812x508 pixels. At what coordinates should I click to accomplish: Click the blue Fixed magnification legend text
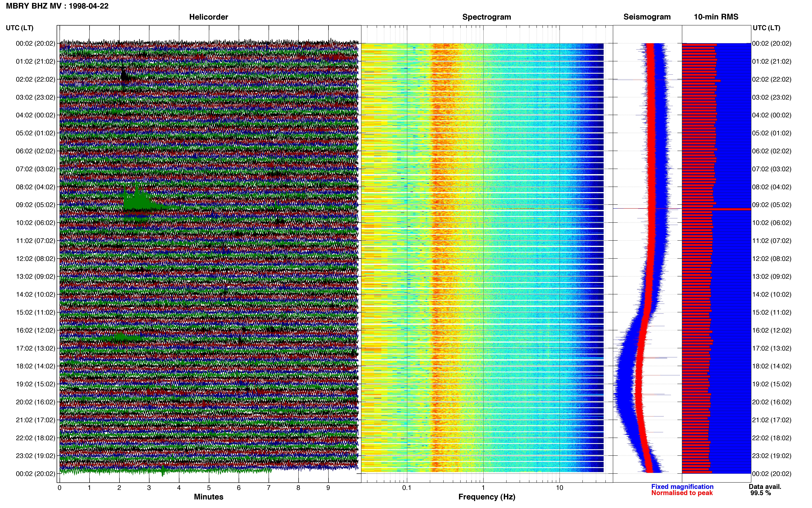[x=682, y=486]
